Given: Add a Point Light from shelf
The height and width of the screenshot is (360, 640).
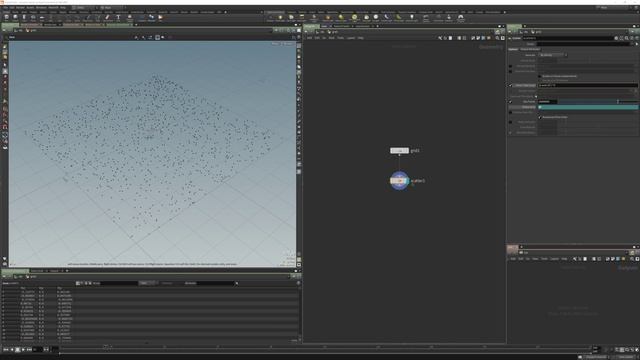Looking at the screenshot, I should (x=280, y=18).
